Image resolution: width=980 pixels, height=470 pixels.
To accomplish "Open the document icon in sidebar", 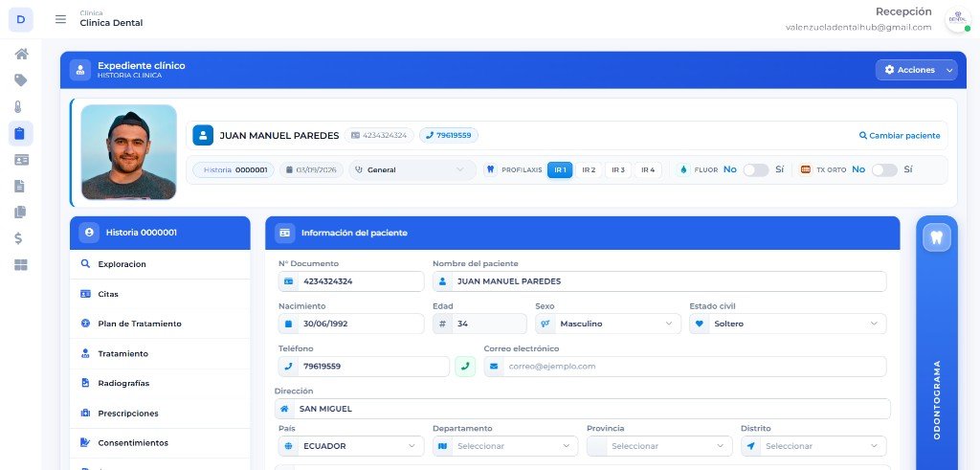I will click(x=20, y=187).
